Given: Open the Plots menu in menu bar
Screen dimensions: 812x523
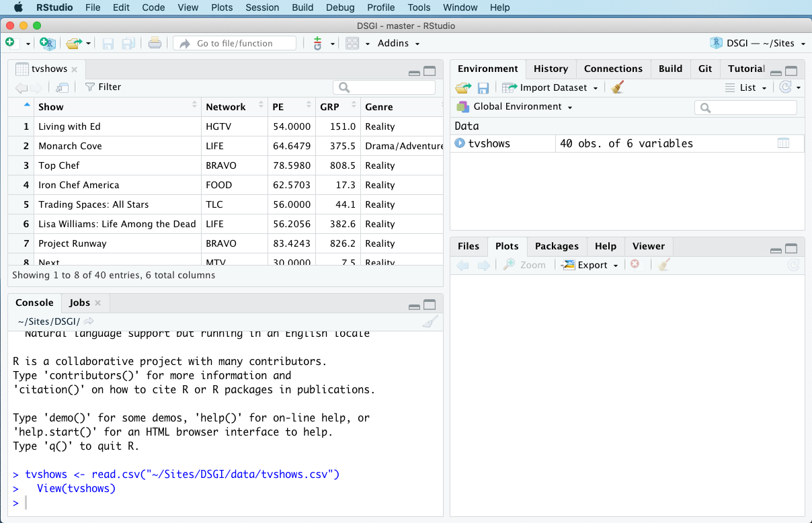Looking at the screenshot, I should click(222, 7).
